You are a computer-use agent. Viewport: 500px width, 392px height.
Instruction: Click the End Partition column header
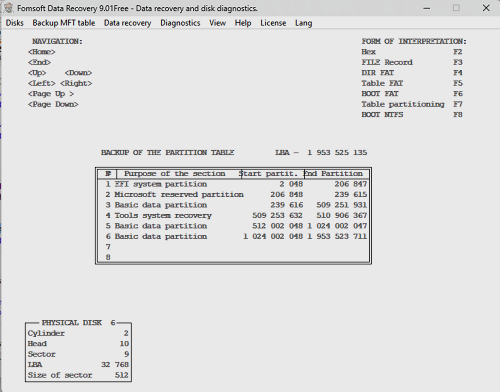tap(333, 174)
